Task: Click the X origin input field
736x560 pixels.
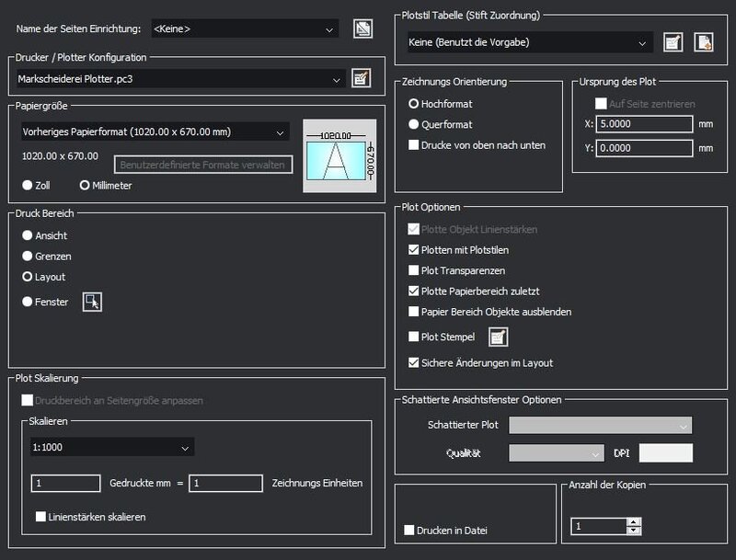Action: point(644,122)
